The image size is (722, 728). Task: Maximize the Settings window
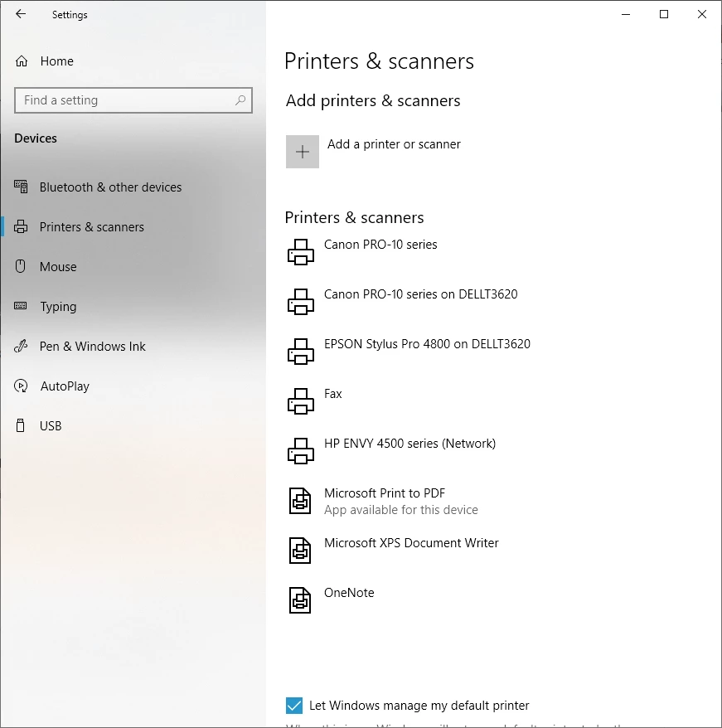pos(664,14)
